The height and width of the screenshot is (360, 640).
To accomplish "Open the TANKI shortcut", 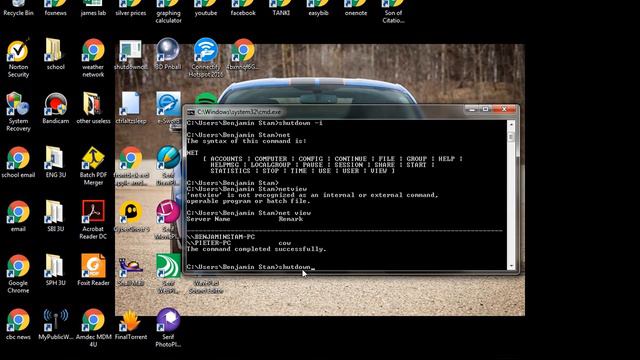I will (x=281, y=8).
